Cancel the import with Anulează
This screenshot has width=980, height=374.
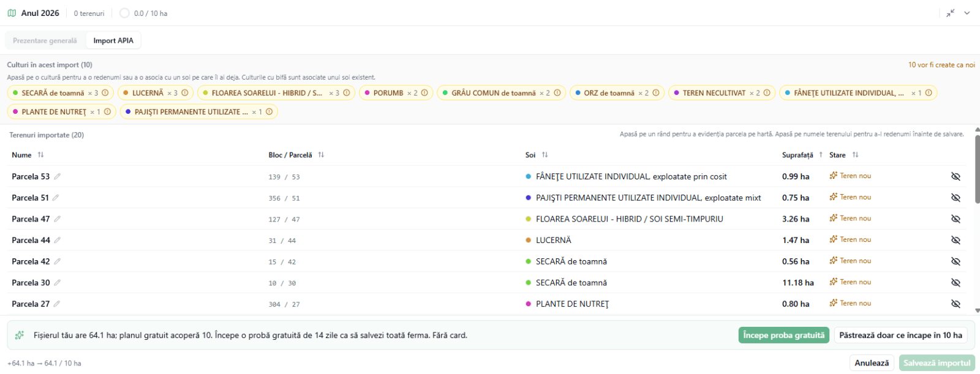[872, 363]
